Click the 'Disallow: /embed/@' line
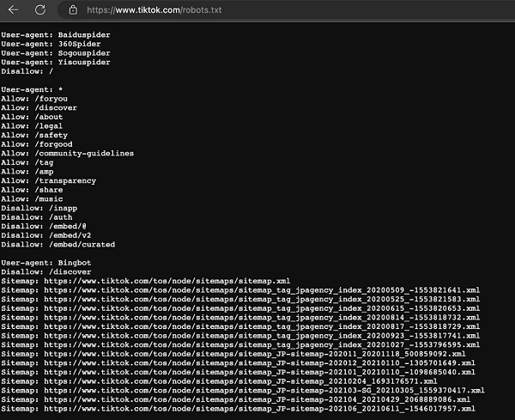This screenshot has width=515, height=420. click(44, 227)
